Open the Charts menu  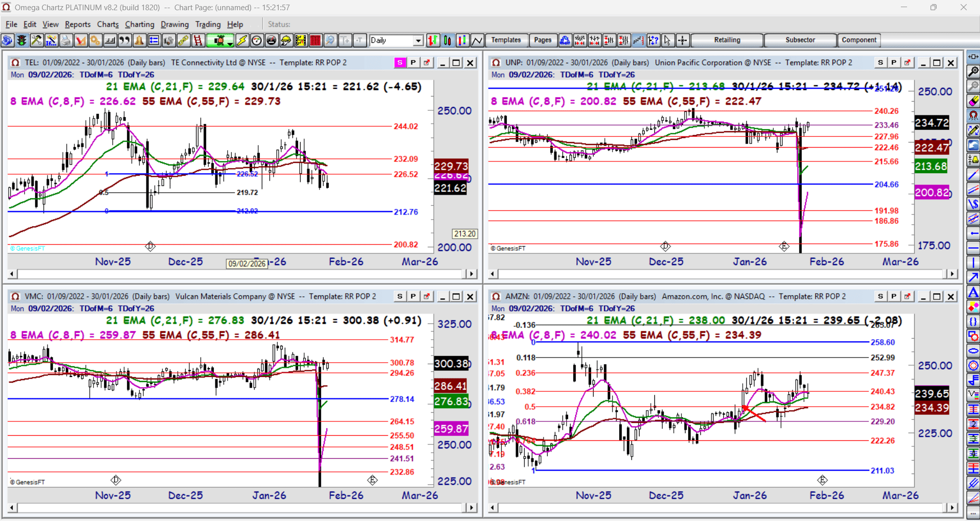tap(108, 24)
